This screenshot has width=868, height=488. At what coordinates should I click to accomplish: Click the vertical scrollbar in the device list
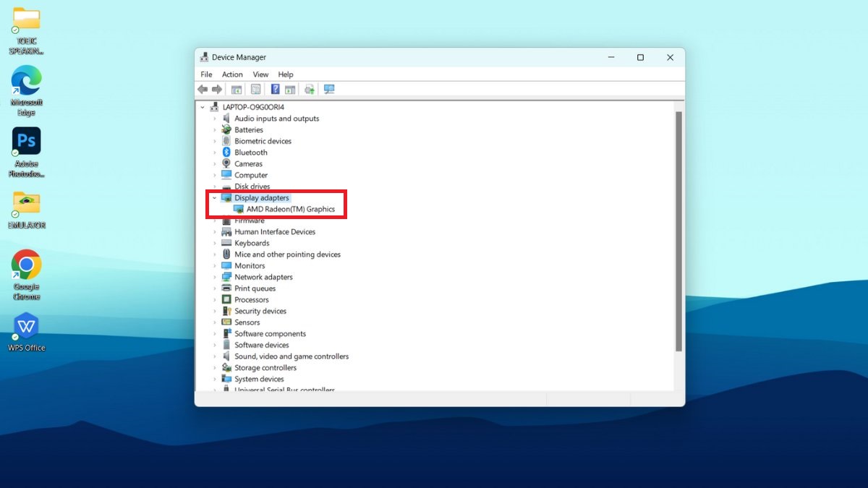tap(678, 231)
